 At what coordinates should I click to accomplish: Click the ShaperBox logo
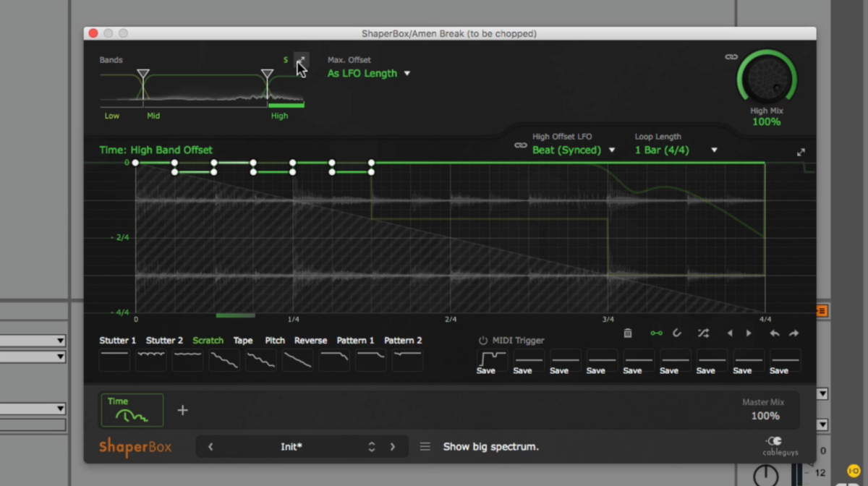tap(135, 447)
